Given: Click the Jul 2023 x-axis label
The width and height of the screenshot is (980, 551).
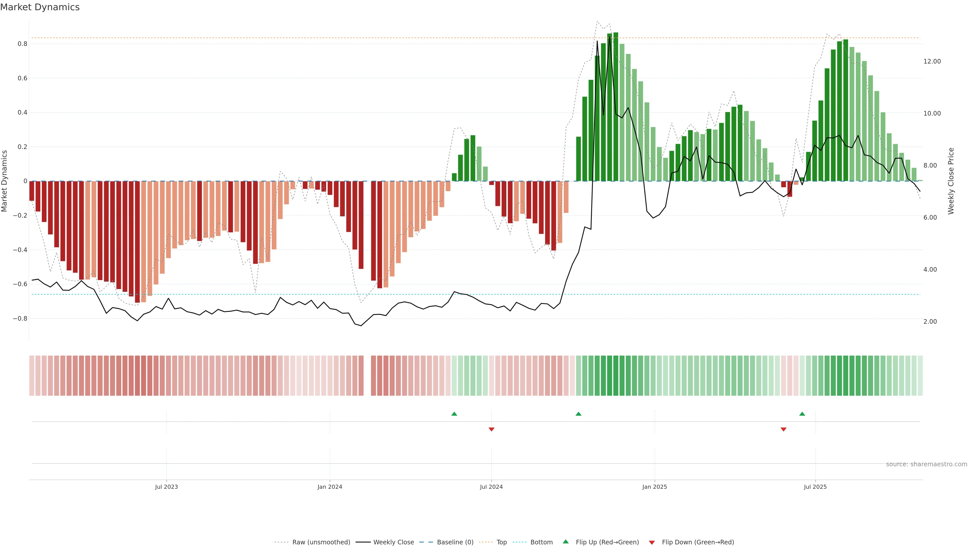Looking at the screenshot, I should point(166,487).
